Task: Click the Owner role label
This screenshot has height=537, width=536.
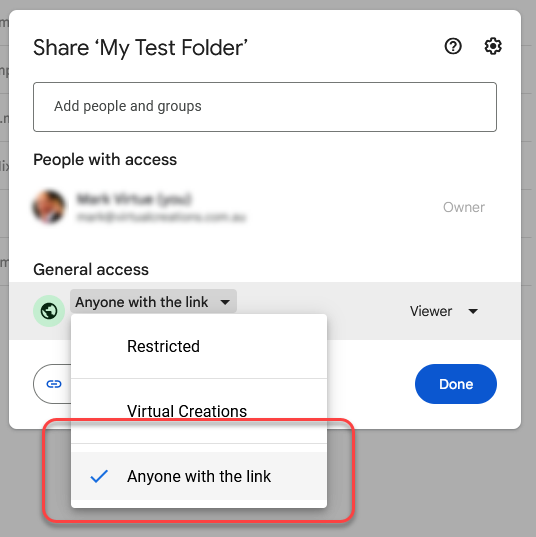Action: [x=464, y=207]
